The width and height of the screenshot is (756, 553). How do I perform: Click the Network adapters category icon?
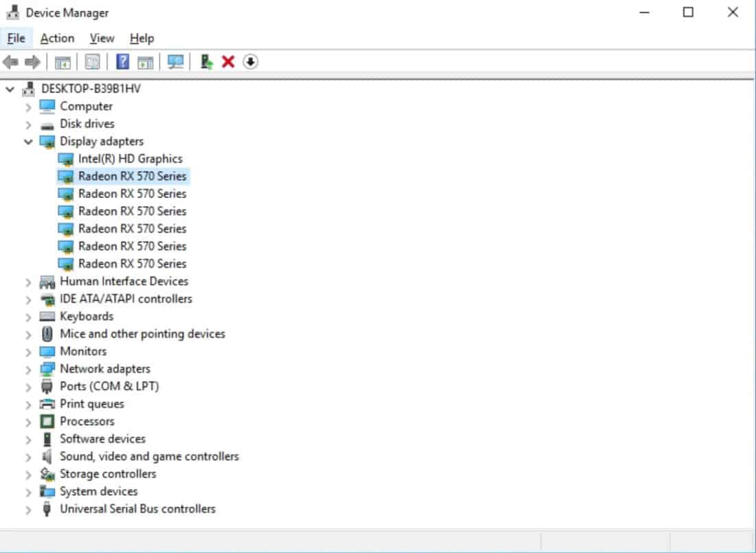pyautogui.click(x=47, y=369)
